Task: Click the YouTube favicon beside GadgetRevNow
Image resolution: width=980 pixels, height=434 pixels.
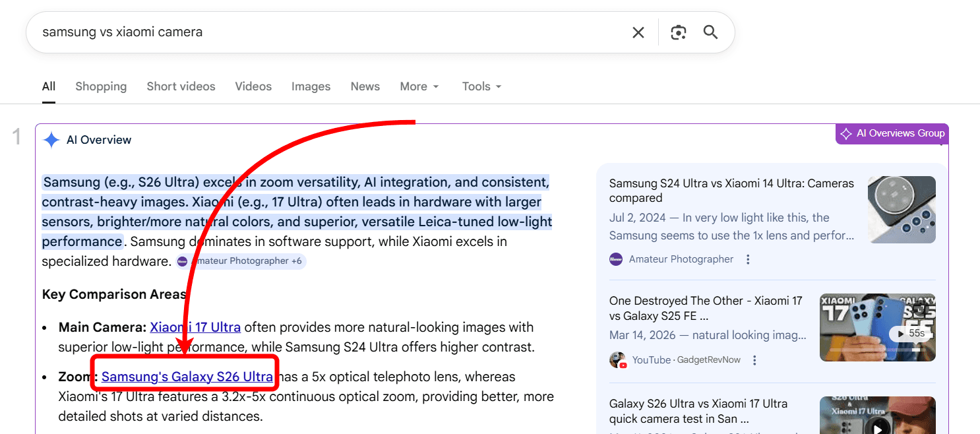Action: click(617, 359)
